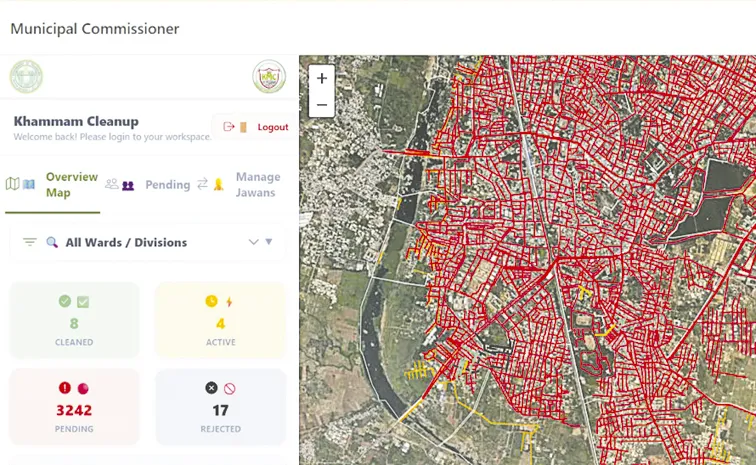The image size is (756, 465).
Task: Click the 'Welcome back!' login message
Action: click(112, 137)
